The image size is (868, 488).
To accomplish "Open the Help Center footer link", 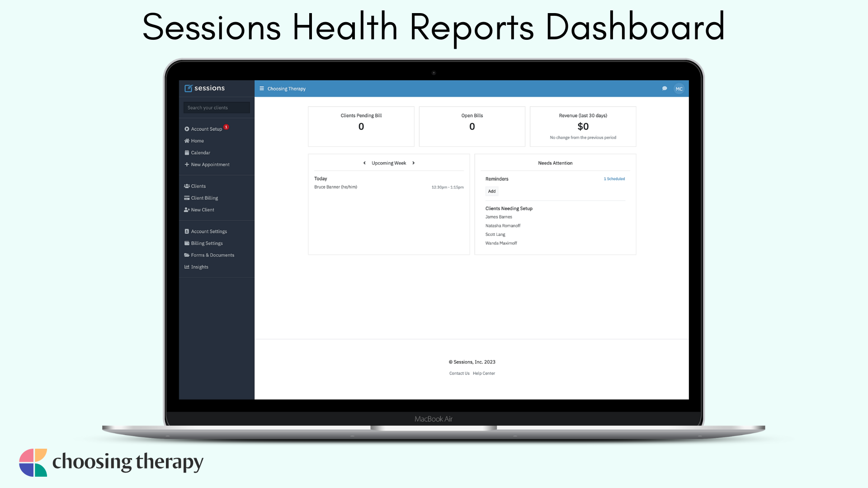I will 484,373.
